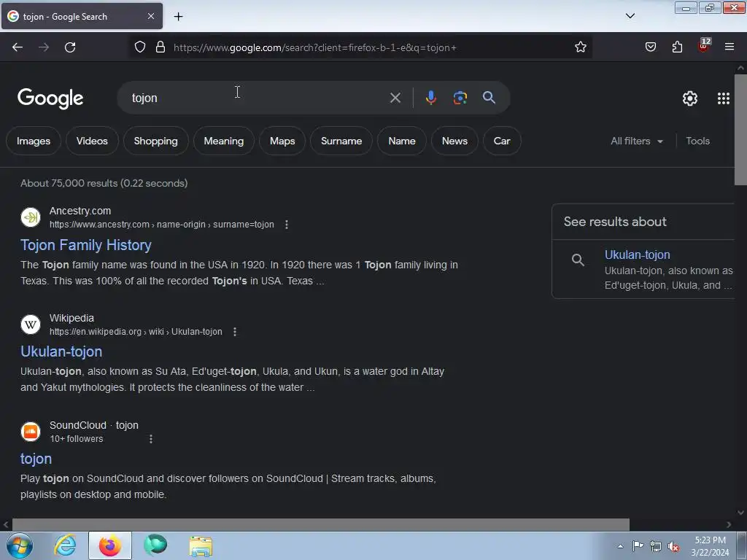Viewport: 747px width, 560px height.
Task: Select the Name filter chip
Action: tap(402, 141)
